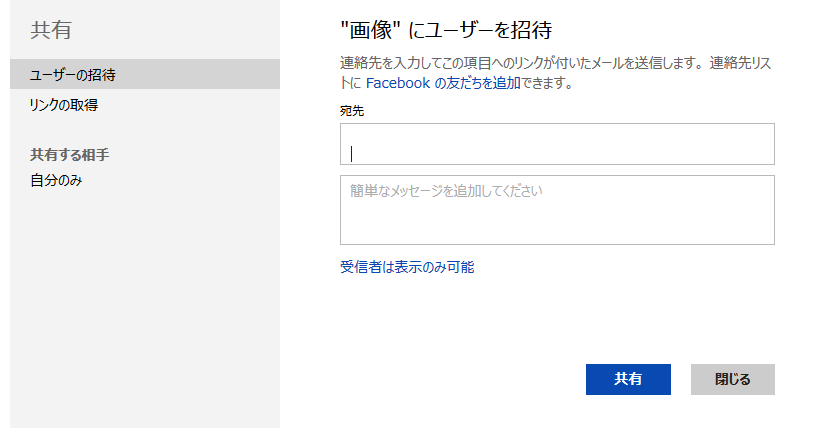Screen dimensions: 816x428
Task: Click the 簡単なメッセージを追加してください message box
Action: [557, 210]
